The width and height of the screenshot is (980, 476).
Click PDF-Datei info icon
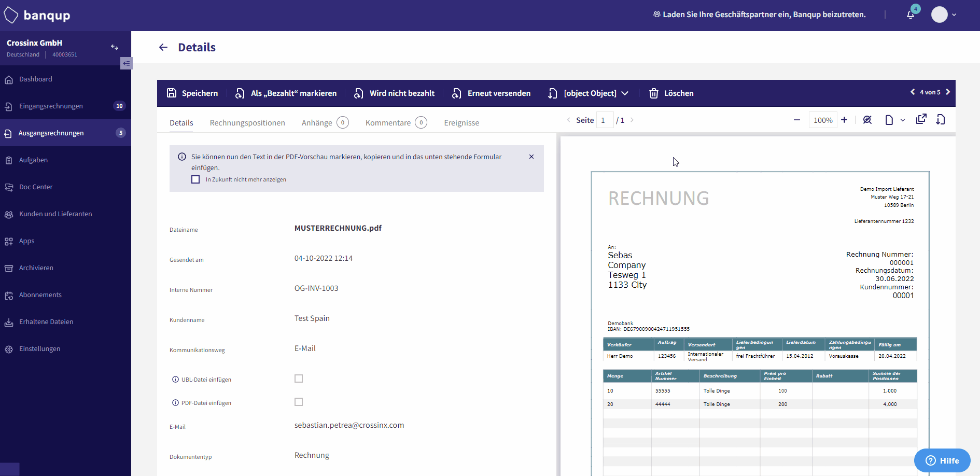(x=175, y=403)
